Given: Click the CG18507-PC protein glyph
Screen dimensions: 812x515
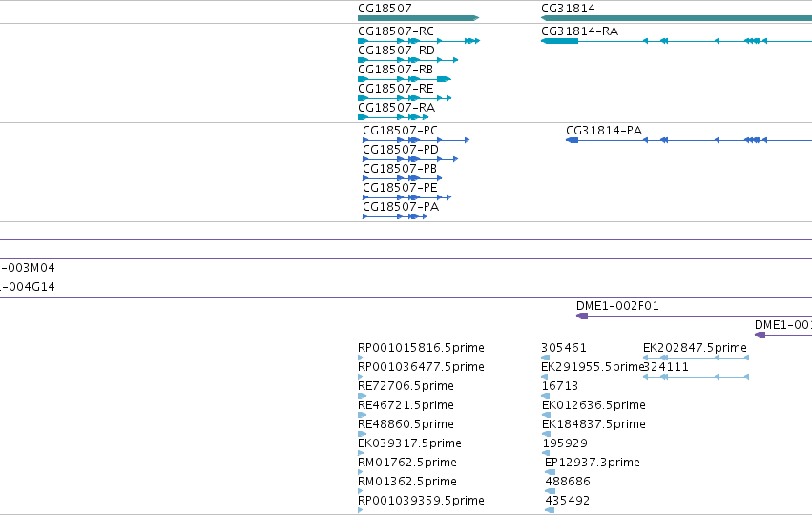Looking at the screenshot, I should click(x=416, y=140).
